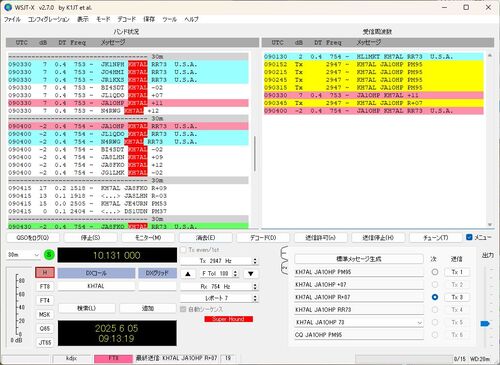Click the down arrow beside F Tol
Screen dimensions: 500x365
pos(251,274)
